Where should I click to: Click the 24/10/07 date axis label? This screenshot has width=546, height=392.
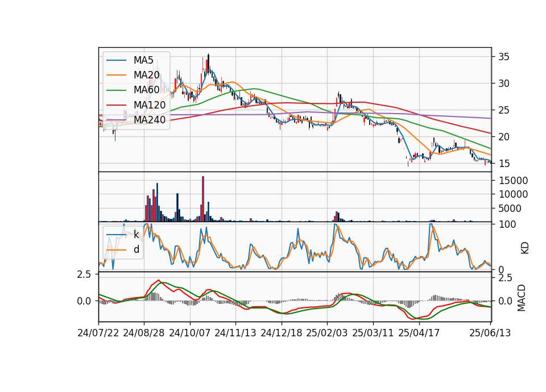coord(190,333)
